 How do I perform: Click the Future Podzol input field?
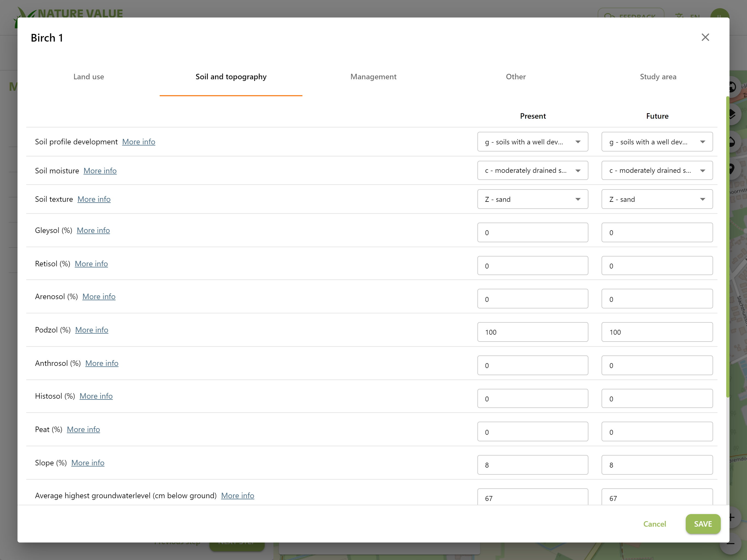point(657,332)
